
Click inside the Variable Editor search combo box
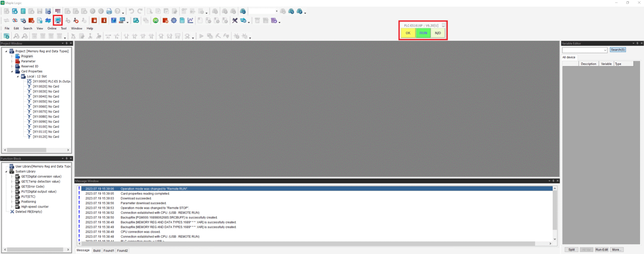coord(584,50)
